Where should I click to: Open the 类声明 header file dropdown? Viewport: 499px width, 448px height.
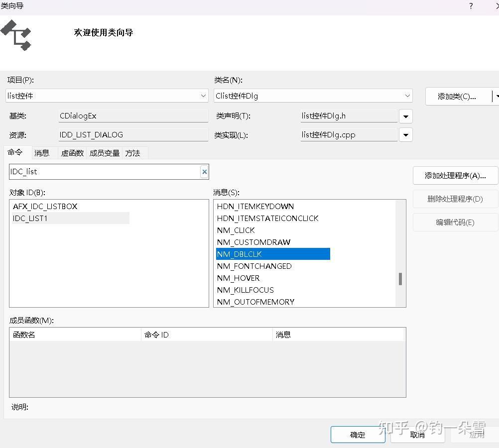[x=406, y=116]
